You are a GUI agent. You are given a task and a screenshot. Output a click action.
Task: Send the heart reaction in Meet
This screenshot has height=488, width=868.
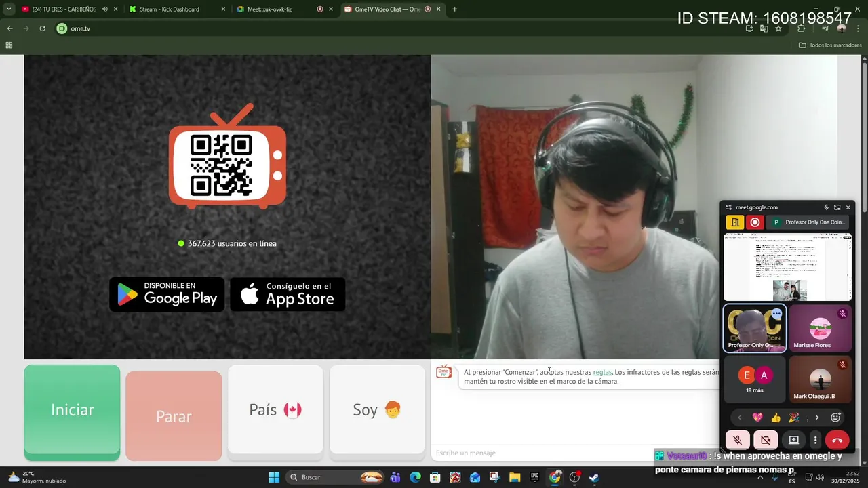tap(757, 418)
